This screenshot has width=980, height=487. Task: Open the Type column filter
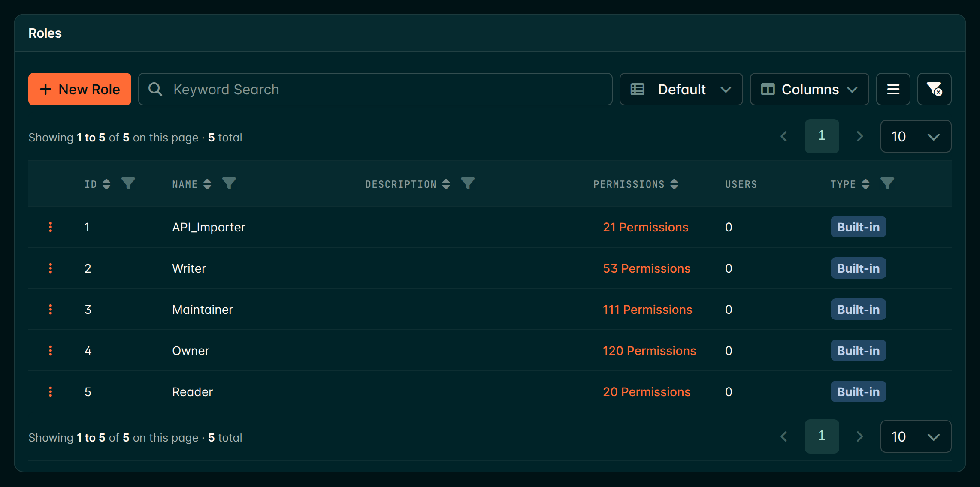click(x=887, y=184)
